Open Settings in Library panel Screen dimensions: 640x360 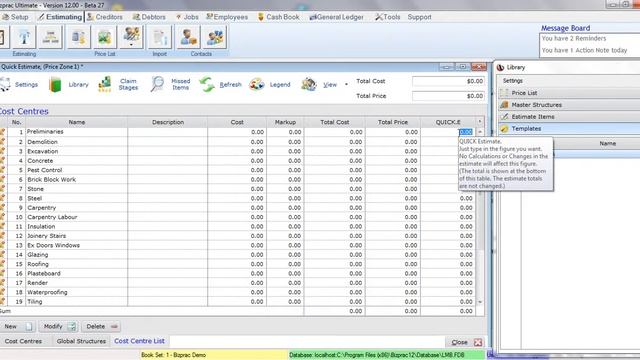coord(513,81)
